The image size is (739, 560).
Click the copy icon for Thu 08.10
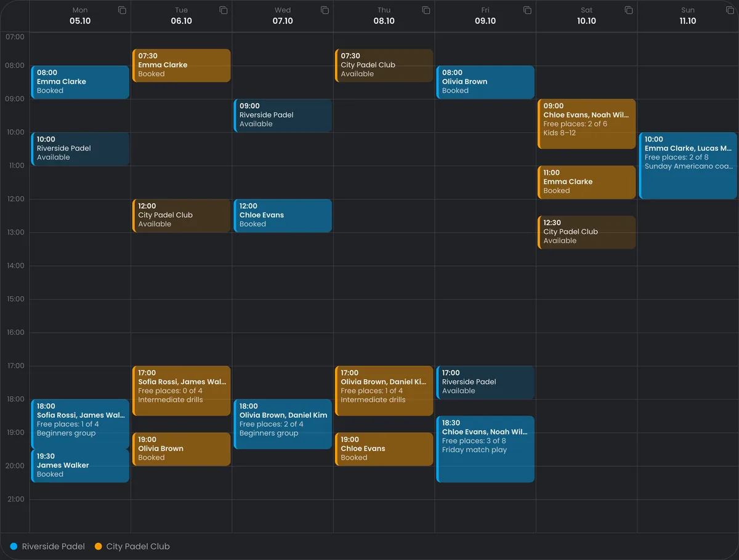[426, 10]
